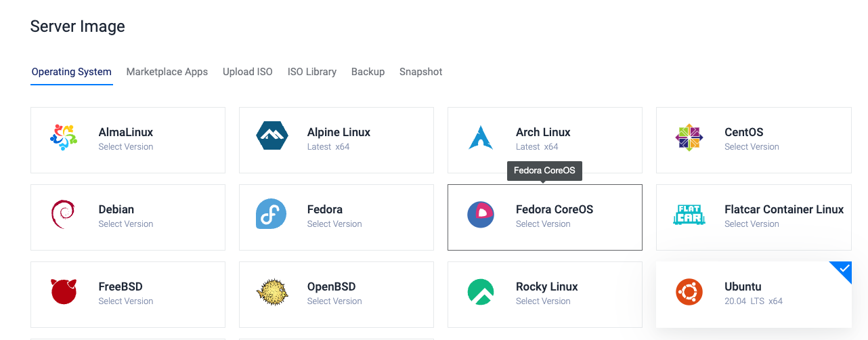Choose the CentOS pinwheel icon
Viewport: 868px width, 340px height.
689,137
